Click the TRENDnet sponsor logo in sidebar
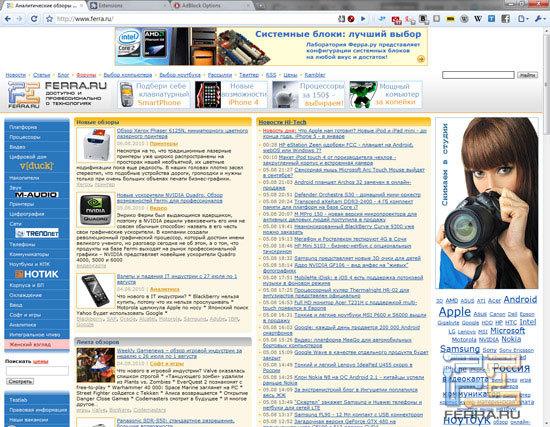The width and height of the screenshot is (550, 427). coord(37,233)
